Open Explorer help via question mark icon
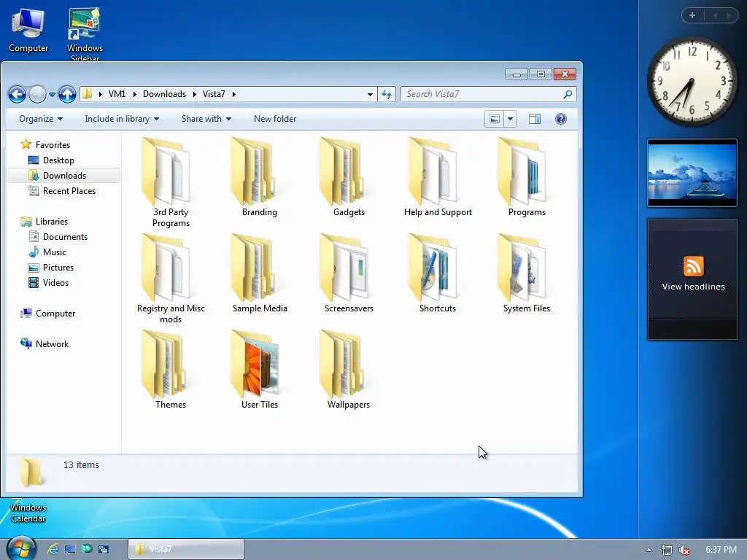 561,119
